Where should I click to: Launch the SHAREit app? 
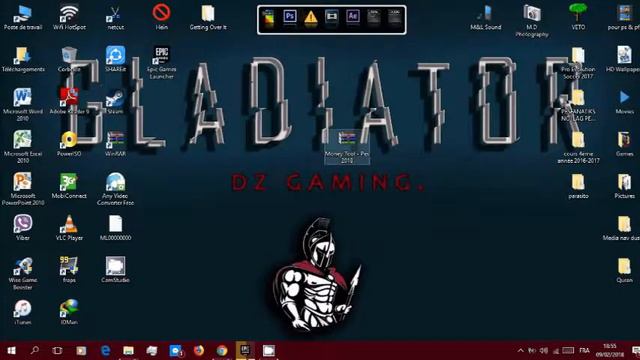(116, 59)
